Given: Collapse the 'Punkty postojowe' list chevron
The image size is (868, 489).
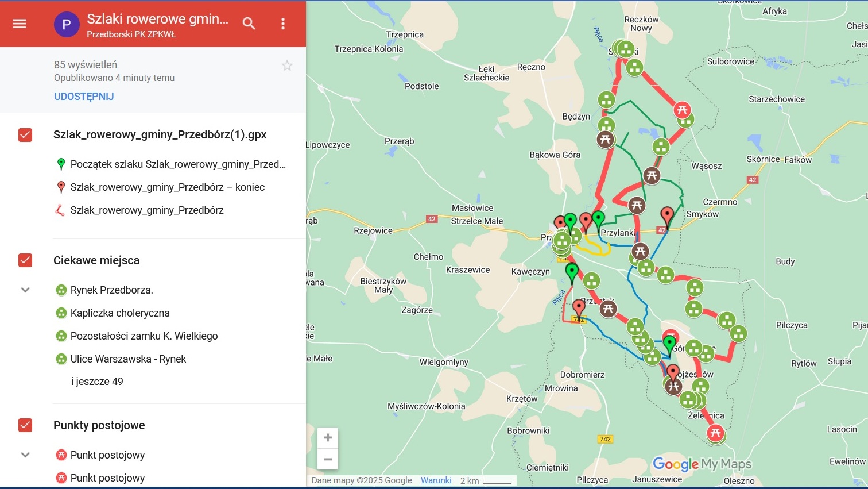Looking at the screenshot, I should pos(25,455).
